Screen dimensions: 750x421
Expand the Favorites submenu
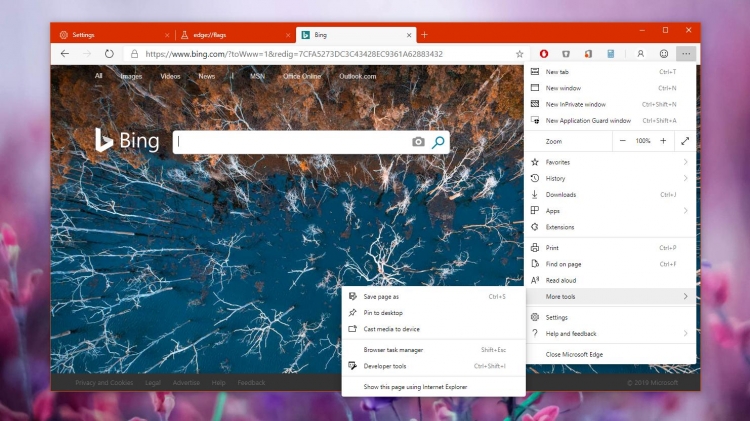click(610, 162)
